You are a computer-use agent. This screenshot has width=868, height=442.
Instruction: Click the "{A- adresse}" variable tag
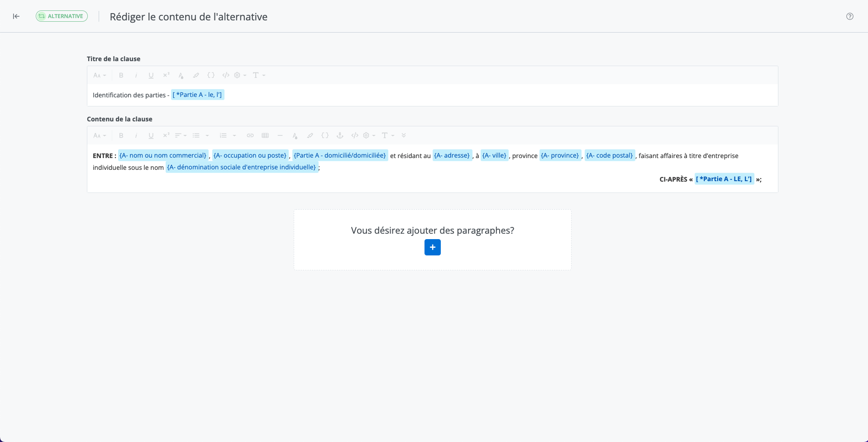452,155
